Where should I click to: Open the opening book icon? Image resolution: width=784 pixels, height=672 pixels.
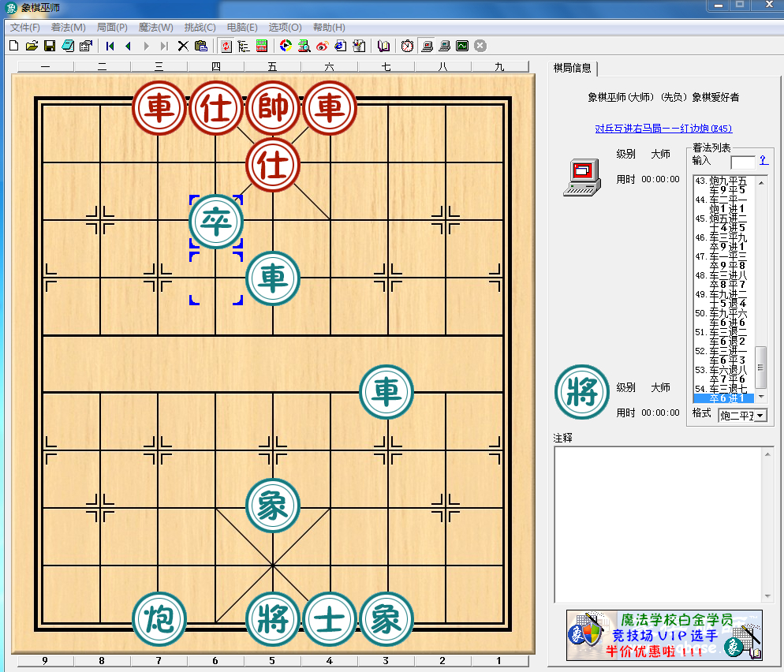[383, 46]
